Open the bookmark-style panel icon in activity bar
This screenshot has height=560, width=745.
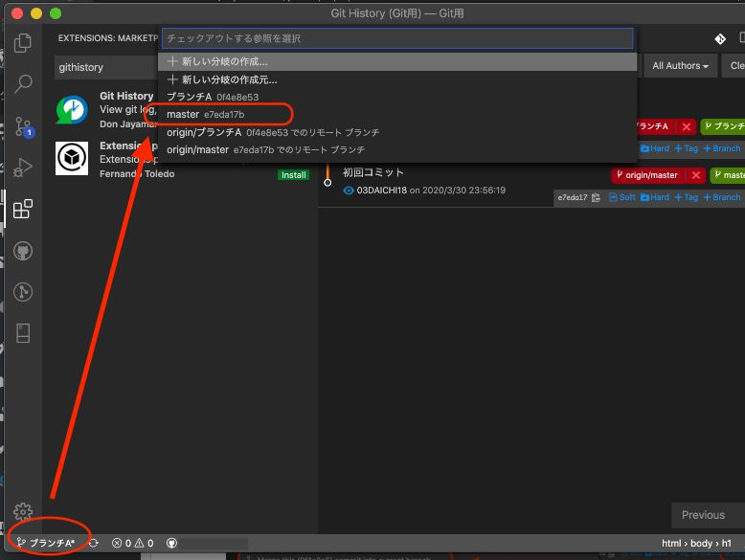[x=23, y=333]
